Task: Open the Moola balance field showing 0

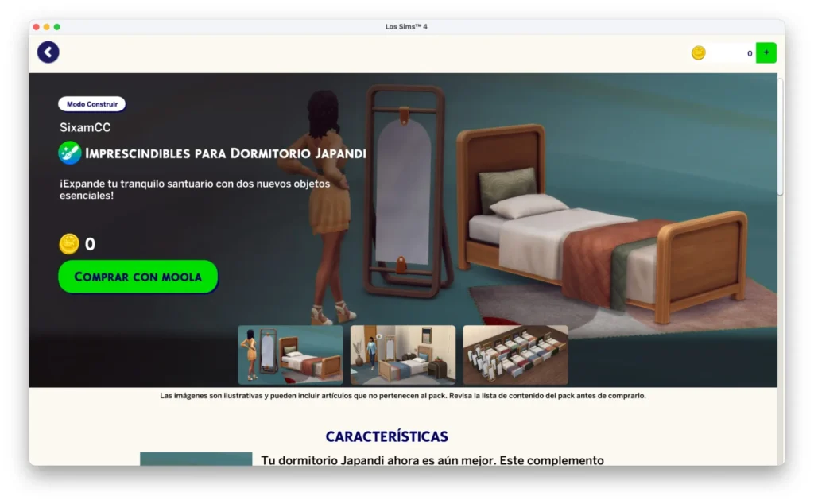Action: [x=731, y=53]
